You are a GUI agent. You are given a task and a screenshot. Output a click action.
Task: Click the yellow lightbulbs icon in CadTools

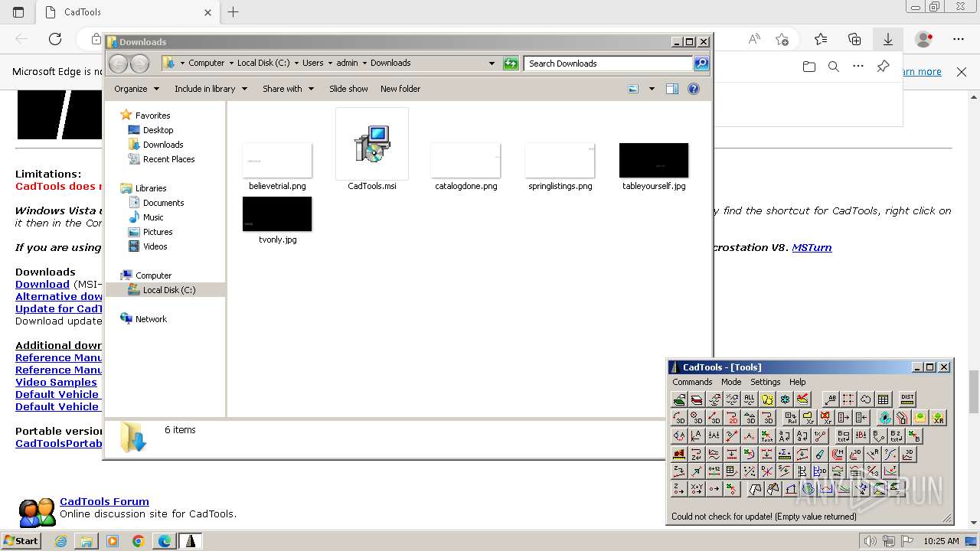tap(767, 399)
